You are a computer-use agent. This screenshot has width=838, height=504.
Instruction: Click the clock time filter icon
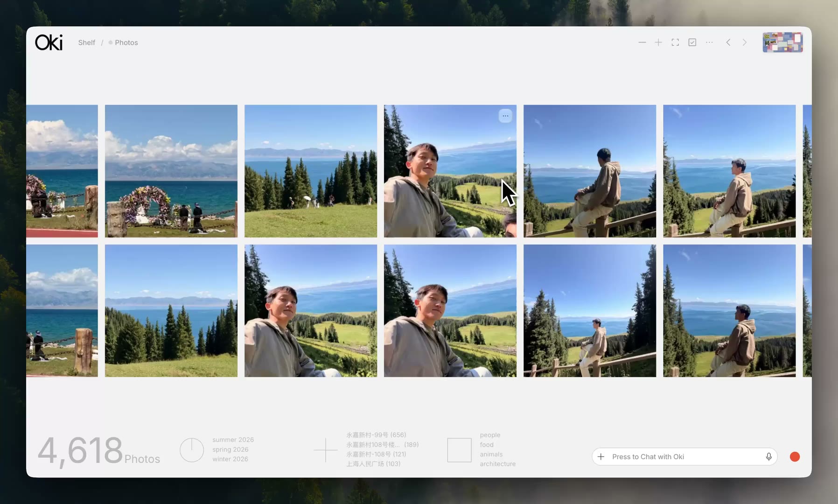pos(192,450)
